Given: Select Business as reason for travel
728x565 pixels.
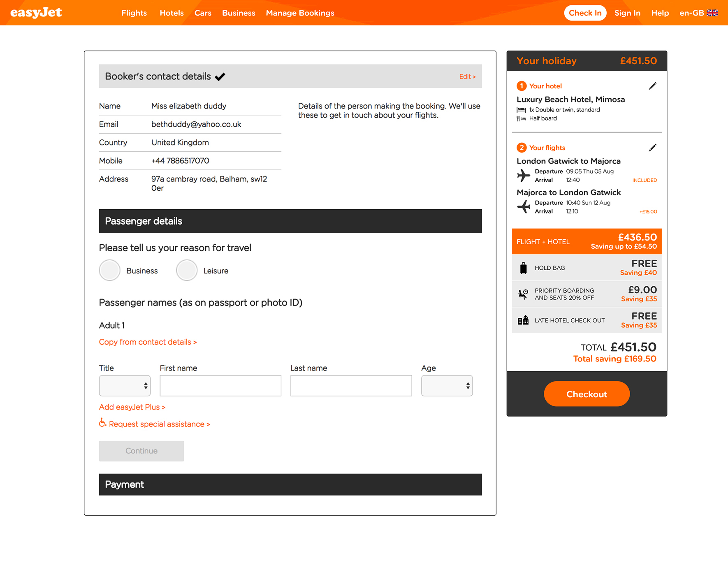Looking at the screenshot, I should click(109, 271).
